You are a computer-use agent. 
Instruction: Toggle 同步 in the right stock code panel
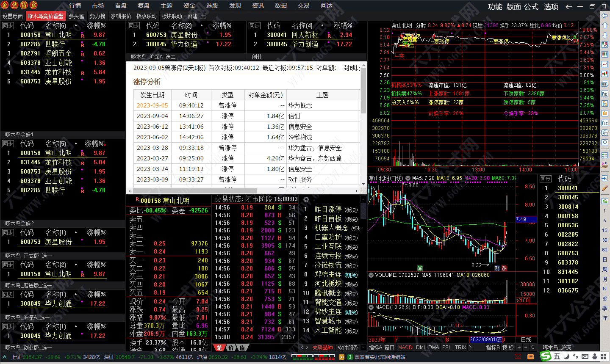coord(546,179)
